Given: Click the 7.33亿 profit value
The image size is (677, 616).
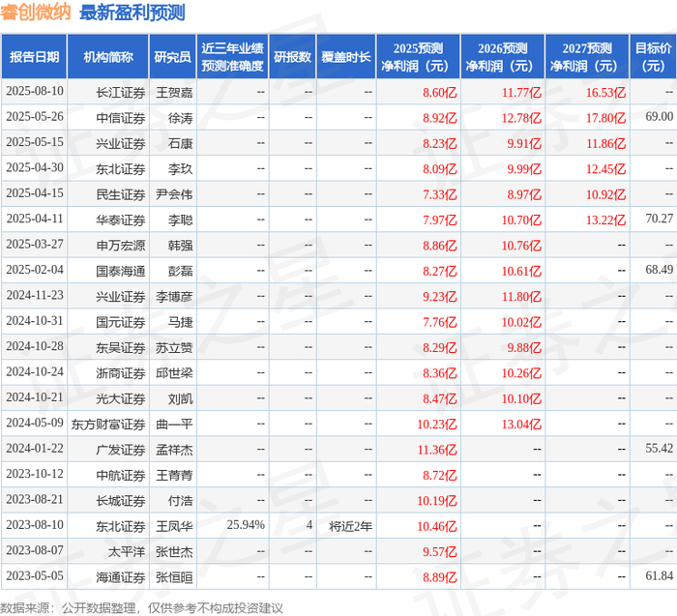Looking at the screenshot, I should [x=439, y=194].
